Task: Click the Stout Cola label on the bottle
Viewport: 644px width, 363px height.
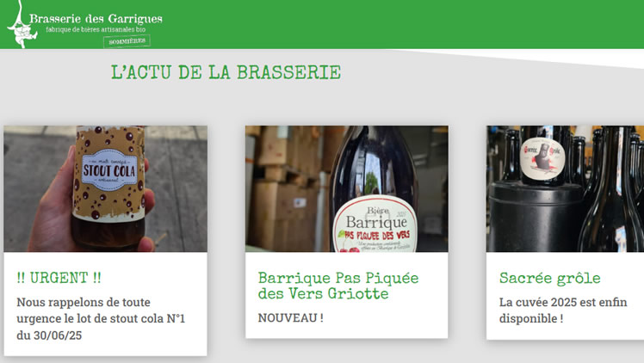Action: tap(109, 169)
